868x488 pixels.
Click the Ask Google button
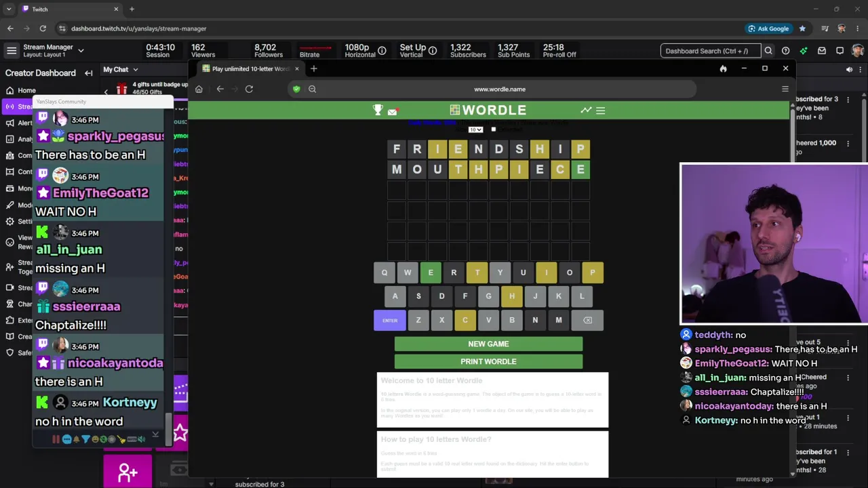(x=769, y=28)
